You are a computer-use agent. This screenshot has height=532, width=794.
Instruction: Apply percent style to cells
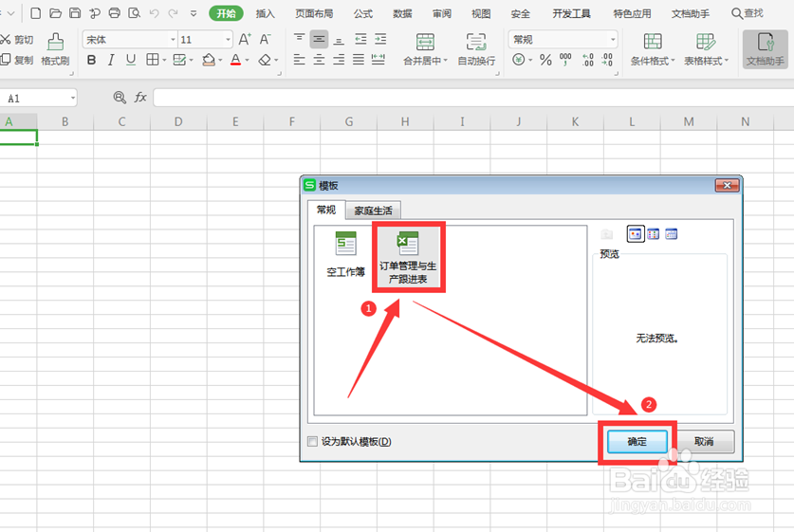pyautogui.click(x=545, y=60)
